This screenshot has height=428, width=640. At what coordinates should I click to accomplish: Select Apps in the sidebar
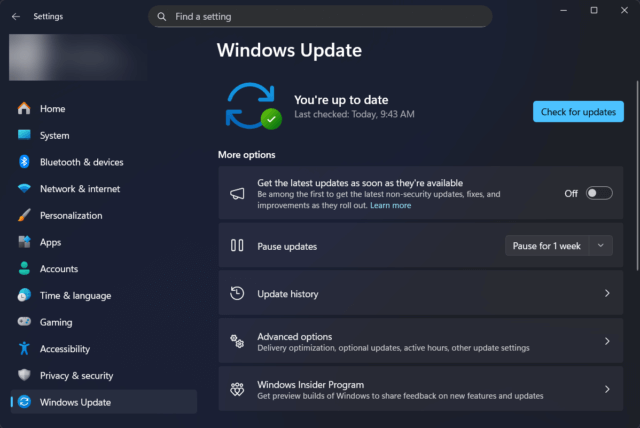104,242
